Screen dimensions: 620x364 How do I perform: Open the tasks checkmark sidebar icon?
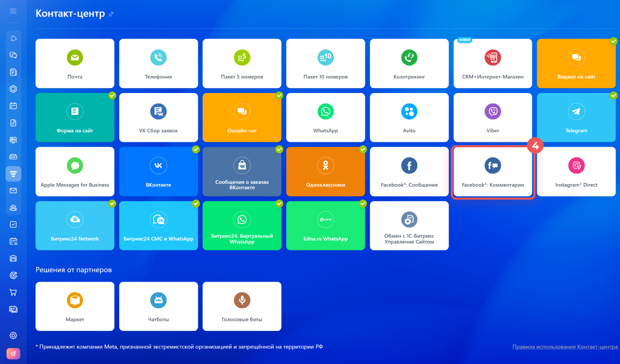coord(14,225)
